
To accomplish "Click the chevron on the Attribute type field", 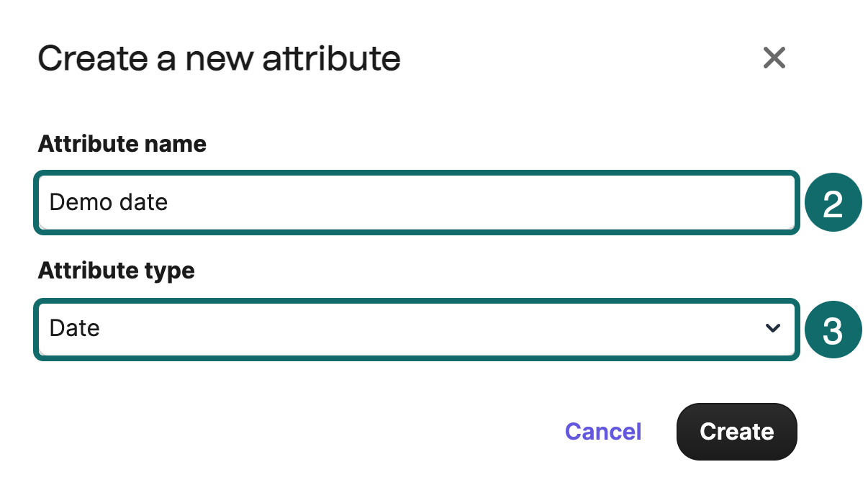I will 773,329.
